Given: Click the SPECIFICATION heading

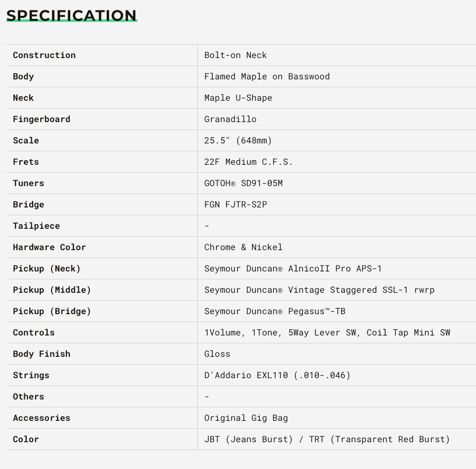Looking at the screenshot, I should (71, 16).
